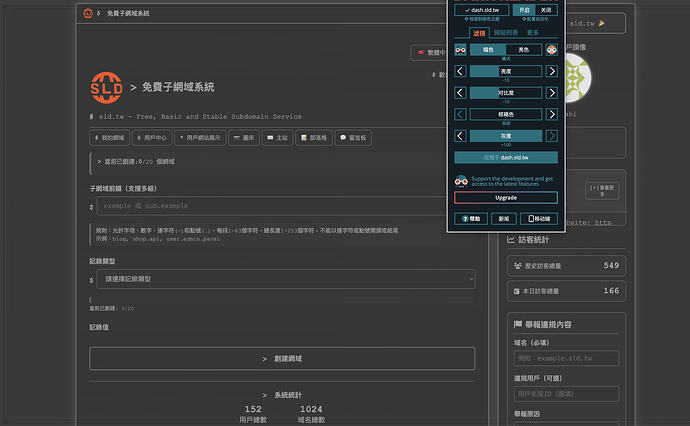Select dark mode option
This screenshot has width=690, height=426.
click(488, 50)
